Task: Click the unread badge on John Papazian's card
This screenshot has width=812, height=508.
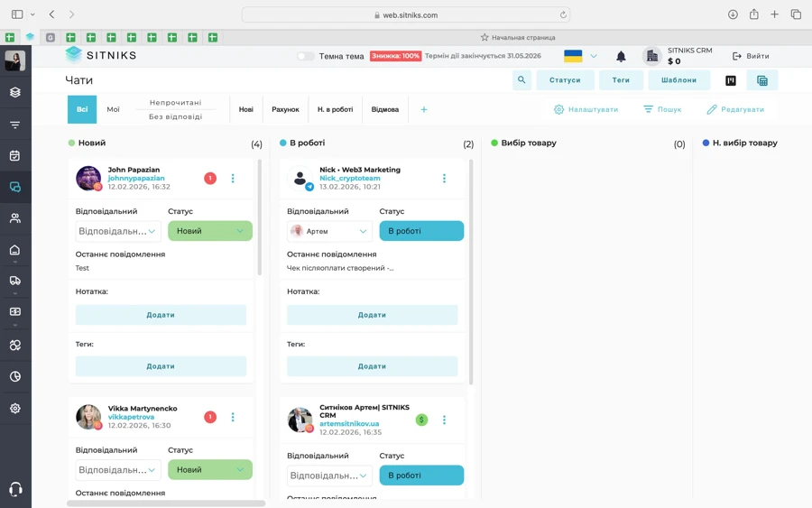Action: pyautogui.click(x=209, y=178)
